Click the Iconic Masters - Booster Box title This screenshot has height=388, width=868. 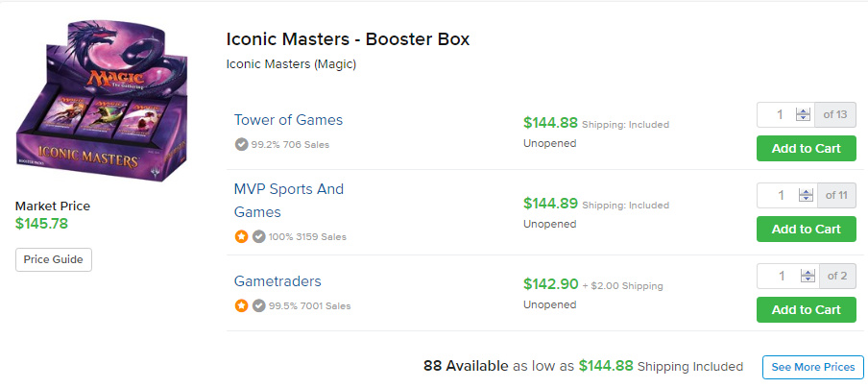click(x=348, y=39)
